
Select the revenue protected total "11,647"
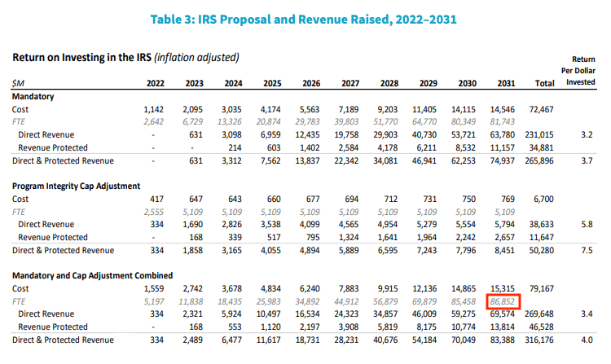(x=541, y=238)
